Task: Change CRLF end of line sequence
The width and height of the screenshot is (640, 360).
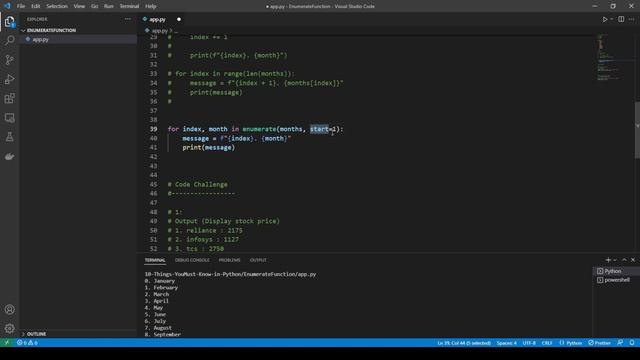Action: pyautogui.click(x=547, y=343)
